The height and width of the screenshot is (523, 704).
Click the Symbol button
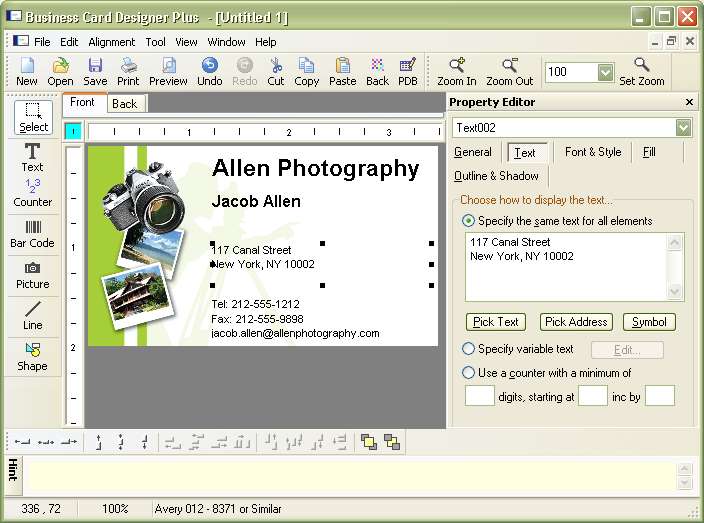[x=649, y=322]
